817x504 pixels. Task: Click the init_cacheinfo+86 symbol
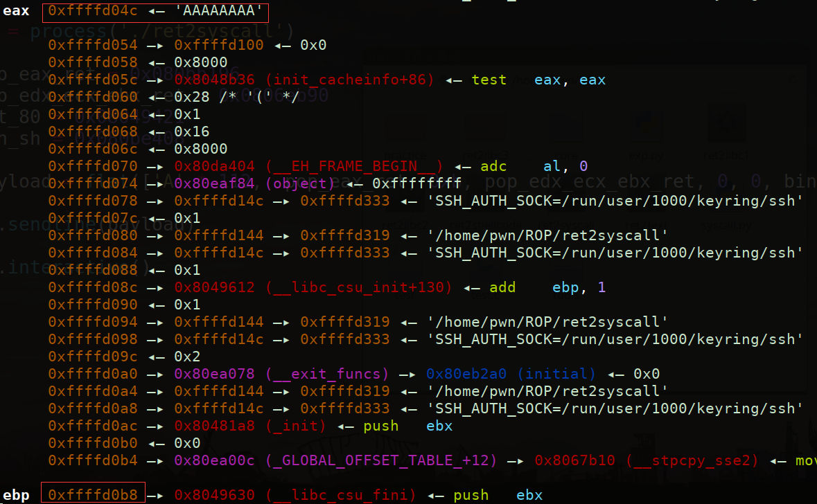click(349, 80)
